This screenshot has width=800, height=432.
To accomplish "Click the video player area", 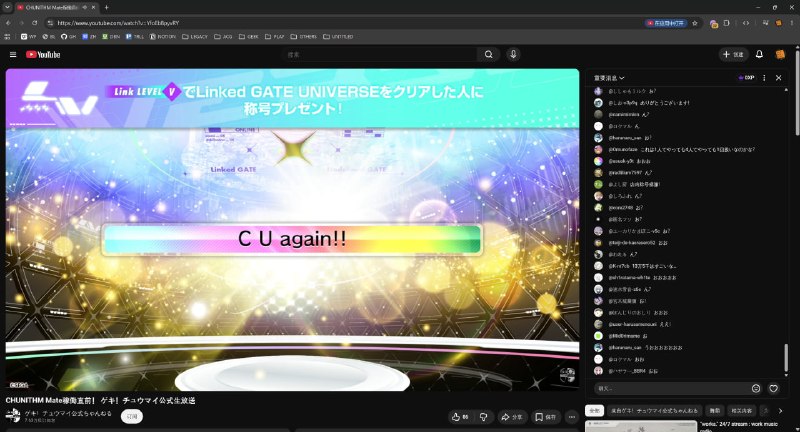I will click(292, 230).
